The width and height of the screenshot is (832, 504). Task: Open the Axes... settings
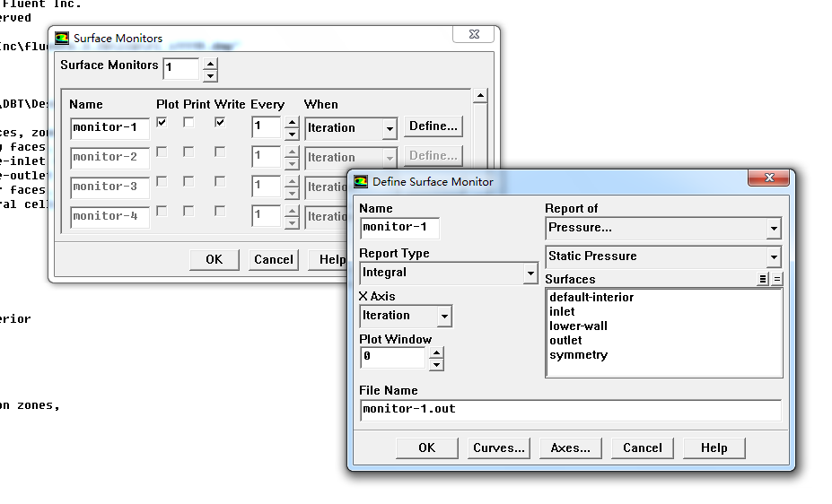(x=570, y=448)
